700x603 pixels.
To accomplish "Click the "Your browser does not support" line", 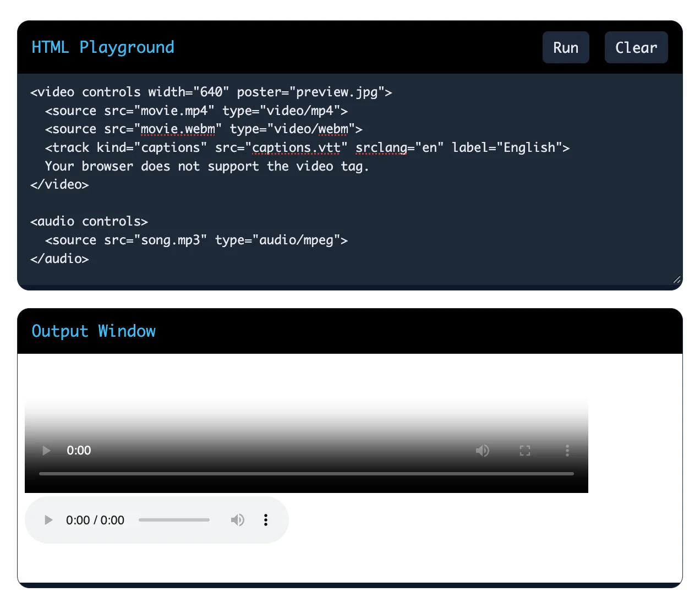I will [207, 166].
